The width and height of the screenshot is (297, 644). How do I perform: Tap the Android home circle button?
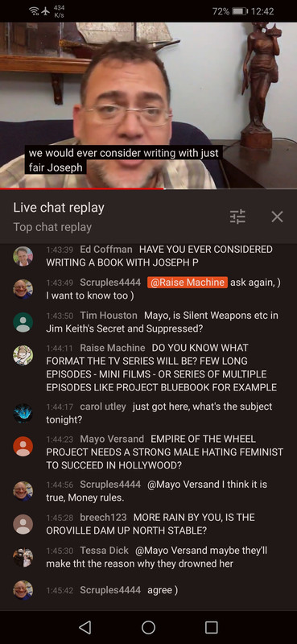click(x=148, y=627)
